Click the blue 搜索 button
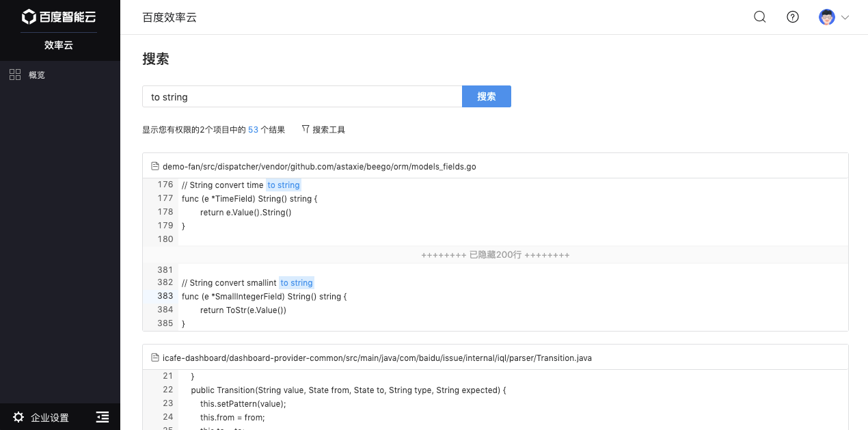This screenshot has height=430, width=868. tap(487, 96)
